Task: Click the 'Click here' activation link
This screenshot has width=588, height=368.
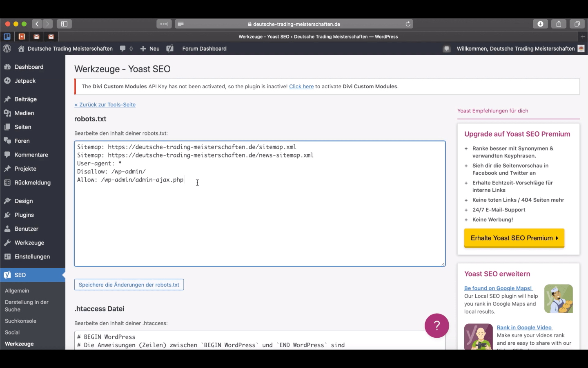Action: pos(301,86)
